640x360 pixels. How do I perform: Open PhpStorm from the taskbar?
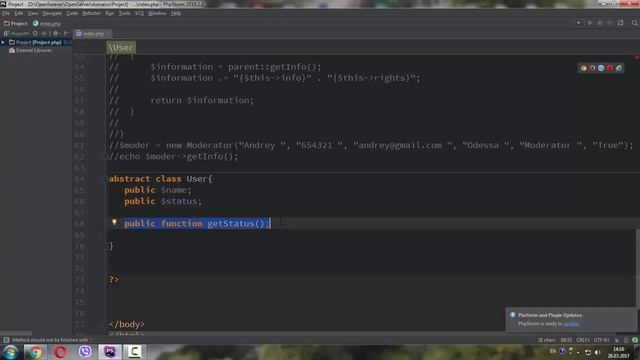[x=110, y=352]
